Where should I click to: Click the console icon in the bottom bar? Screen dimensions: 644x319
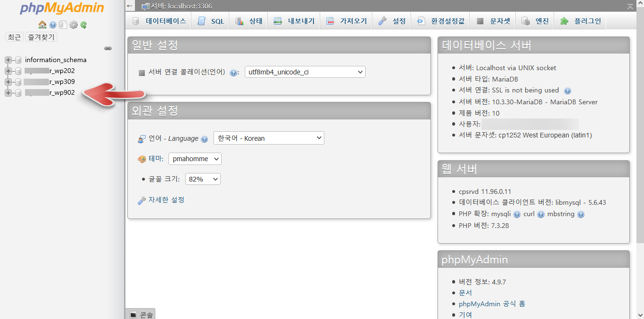pos(133,315)
